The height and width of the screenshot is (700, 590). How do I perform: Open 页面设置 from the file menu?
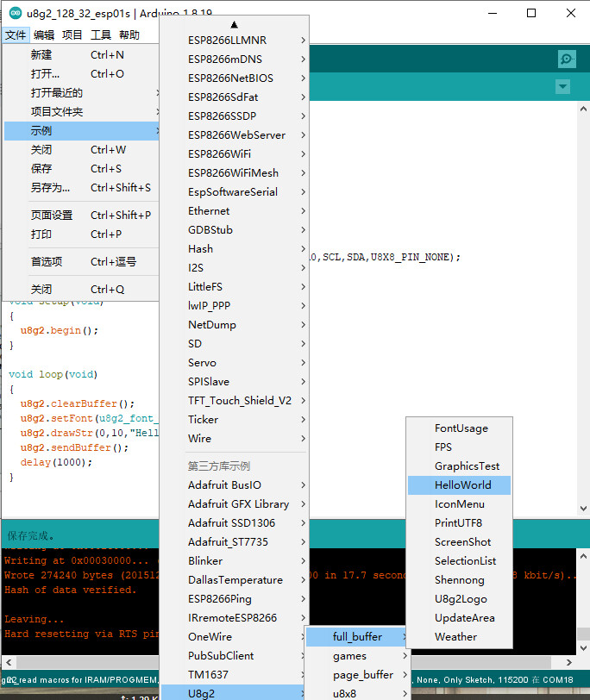point(81,216)
